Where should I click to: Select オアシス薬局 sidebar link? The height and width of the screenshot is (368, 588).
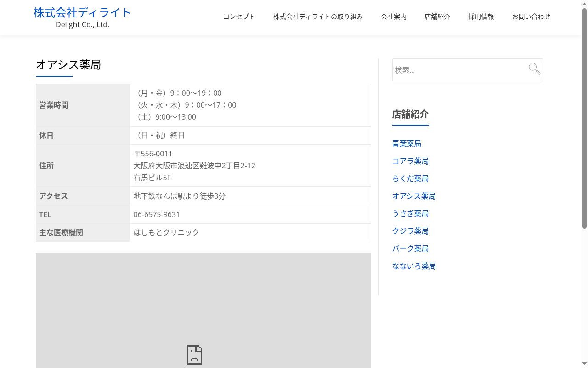click(414, 196)
